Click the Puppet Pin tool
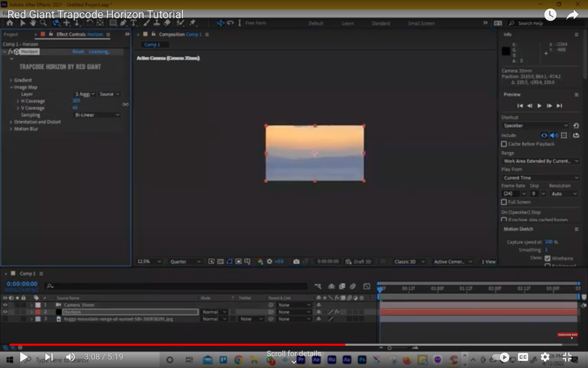Image resolution: width=588 pixels, height=368 pixels. click(x=193, y=23)
